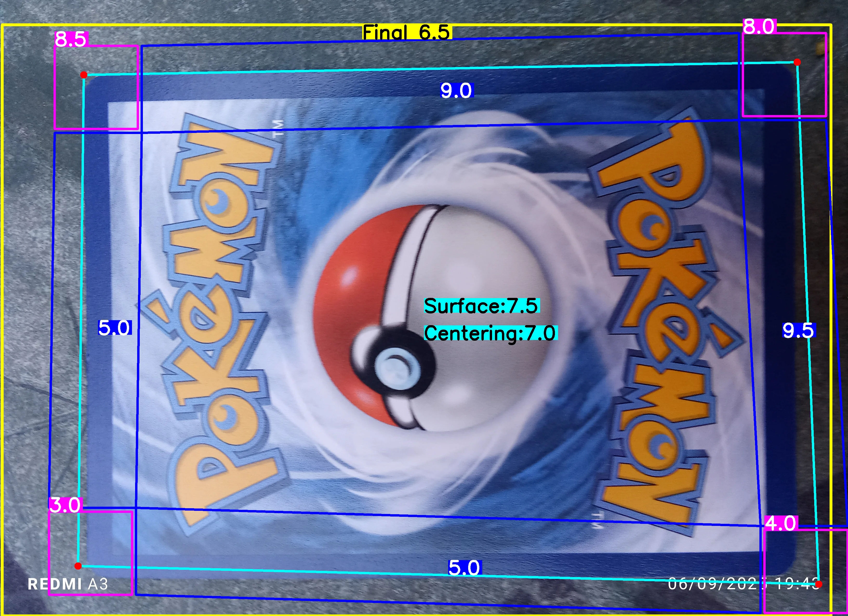Click the left edge score 5.0
The width and height of the screenshot is (848, 616).
coord(114,328)
